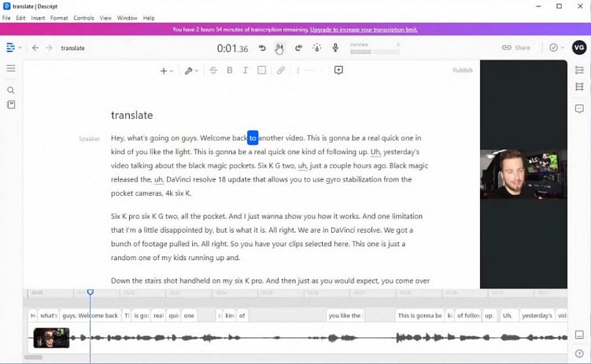Select the "guys. Welcome back" timeline chip
The image size is (591, 364).
point(90,315)
